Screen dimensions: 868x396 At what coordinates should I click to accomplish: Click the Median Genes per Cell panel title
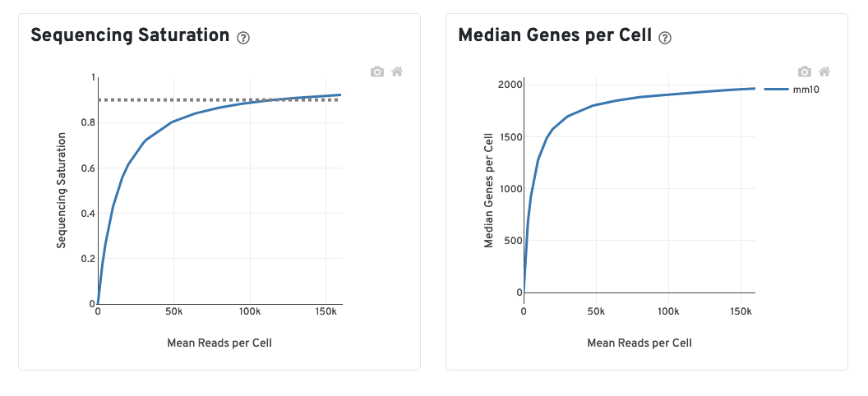coord(555,35)
